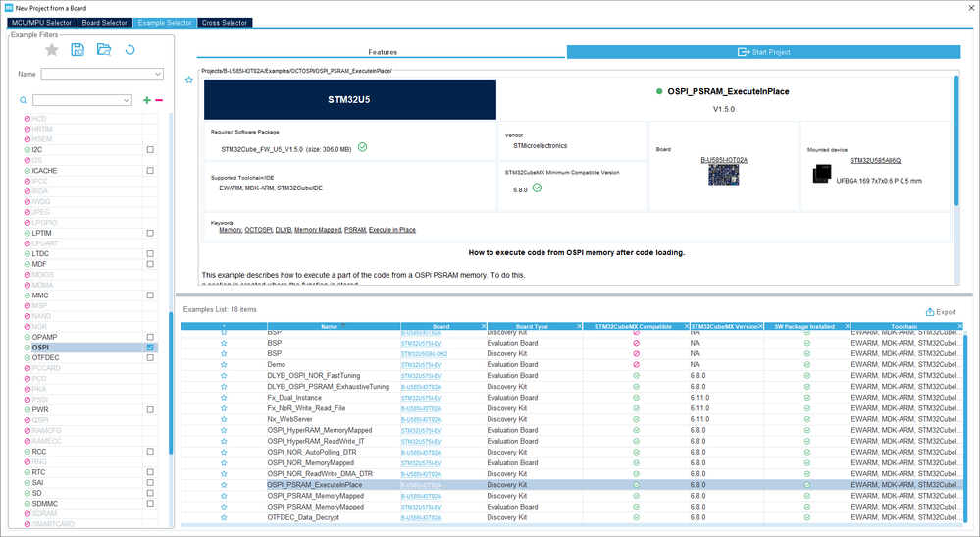Screen dimensions: 980x537
Task: Star the example in the details panel
Action: [x=189, y=81]
